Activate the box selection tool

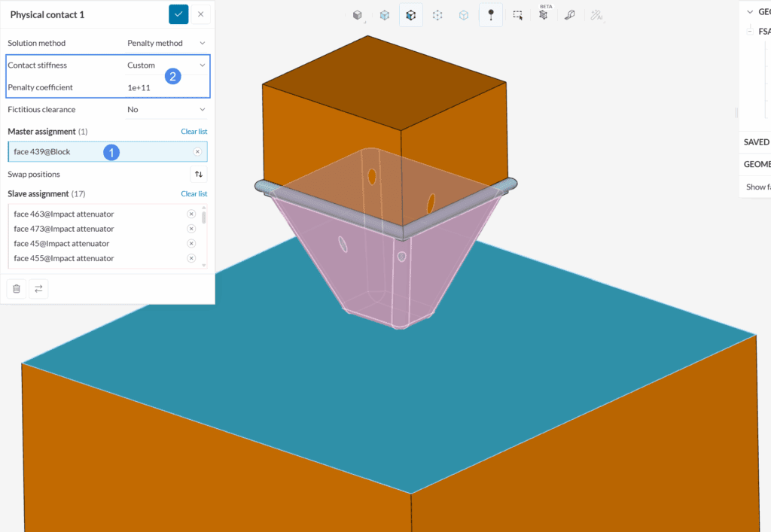pos(518,15)
